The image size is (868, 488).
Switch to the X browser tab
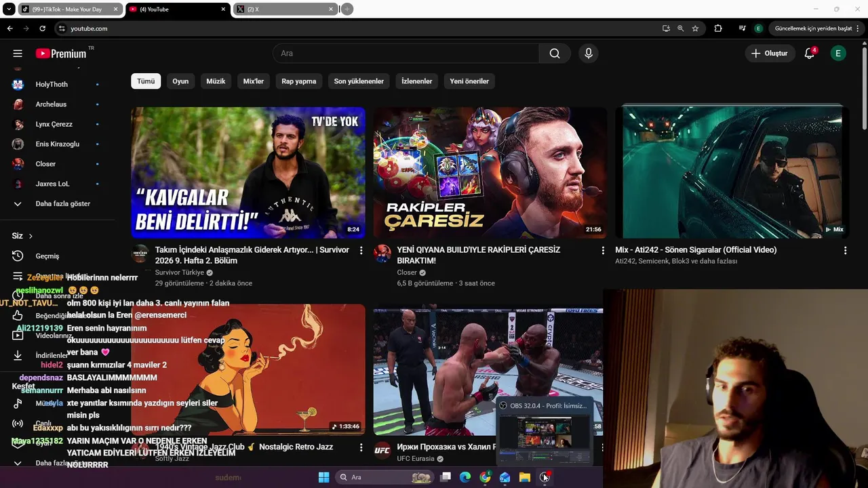(x=285, y=9)
